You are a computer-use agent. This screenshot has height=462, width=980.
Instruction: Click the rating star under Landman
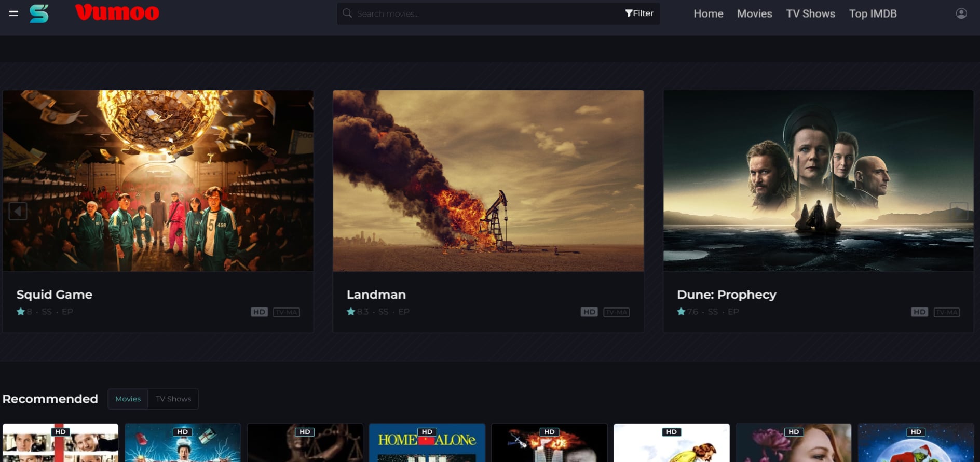pyautogui.click(x=351, y=312)
